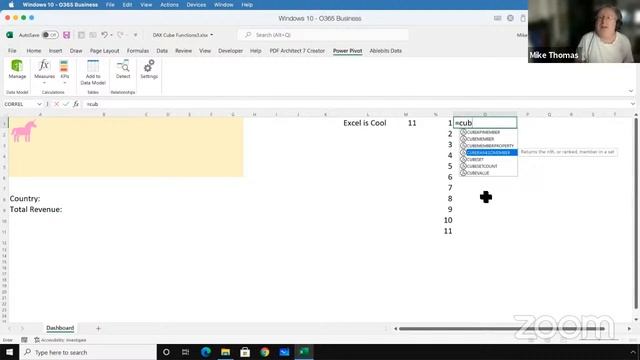640x360 pixels.
Task: Open the KPIs menu
Action: click(x=64, y=71)
